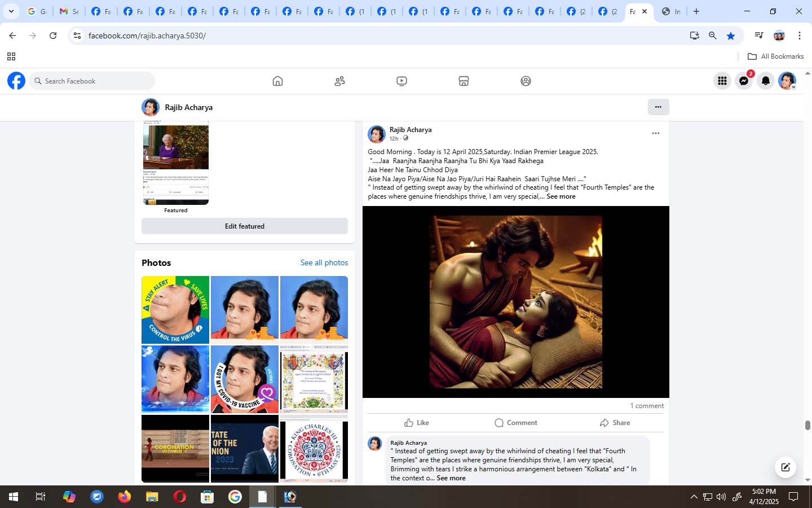
Task: Open the notifications bell icon
Action: pos(766,81)
